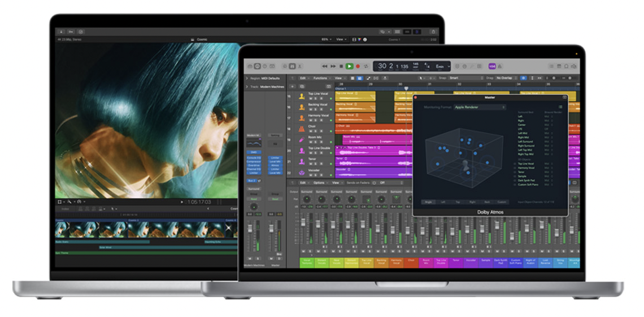Open the Drag: No Overlap dropdown
The width and height of the screenshot is (644, 317).
(507, 78)
